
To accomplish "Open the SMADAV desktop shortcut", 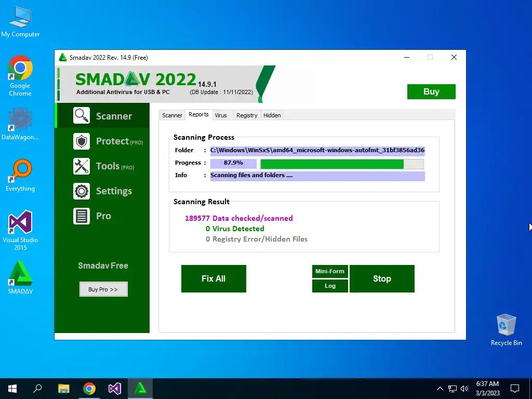I will tap(20, 277).
